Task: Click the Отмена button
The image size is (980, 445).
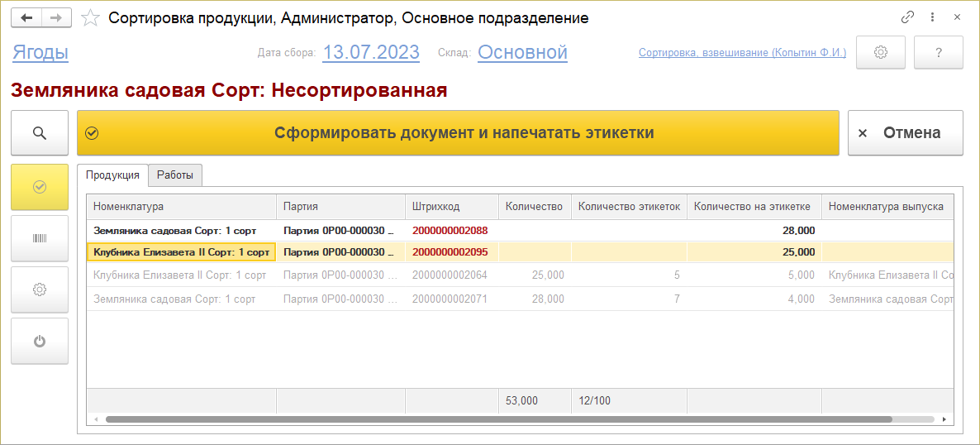Action: [905, 132]
